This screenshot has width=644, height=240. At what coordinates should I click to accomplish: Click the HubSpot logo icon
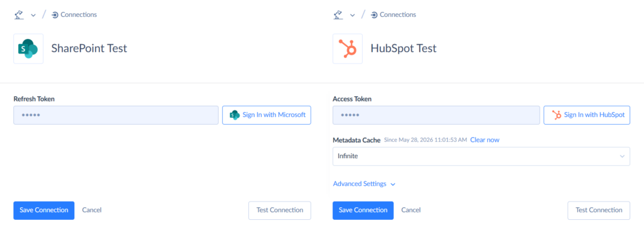(347, 49)
